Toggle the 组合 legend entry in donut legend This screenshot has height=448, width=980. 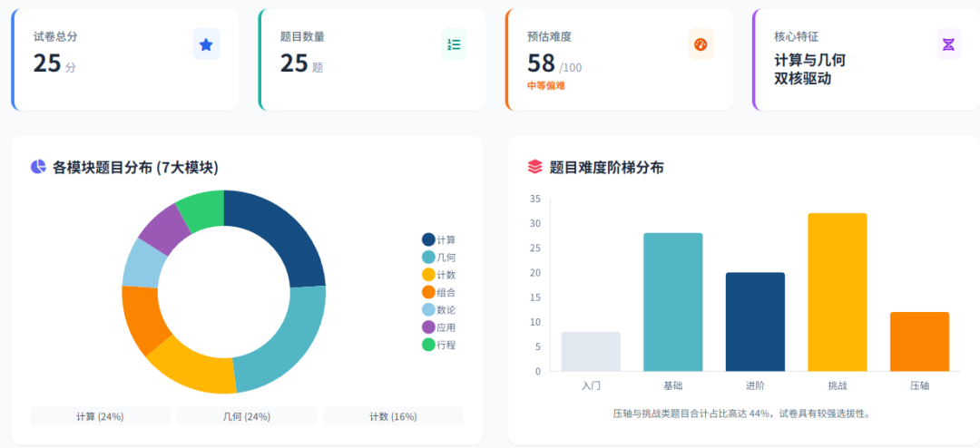(x=439, y=292)
